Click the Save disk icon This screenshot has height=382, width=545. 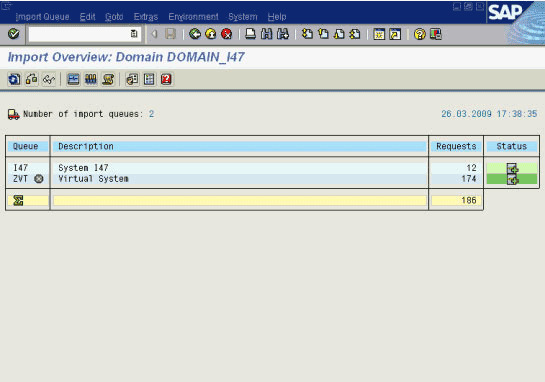pyautogui.click(x=170, y=34)
